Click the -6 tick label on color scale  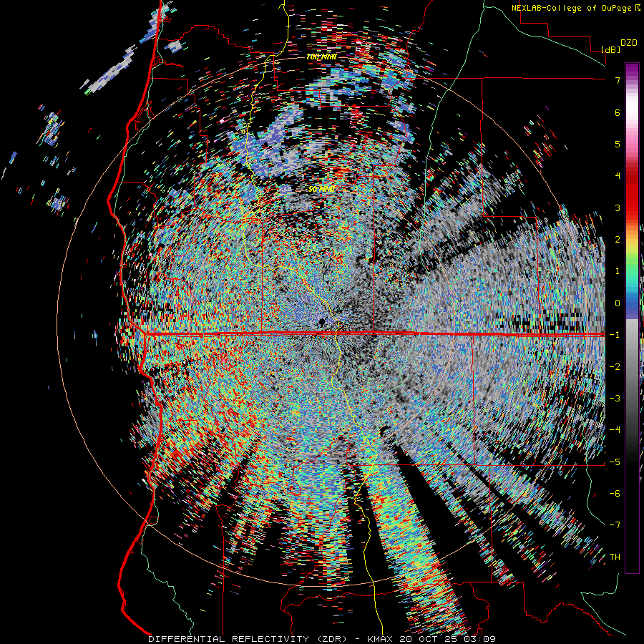(x=615, y=494)
